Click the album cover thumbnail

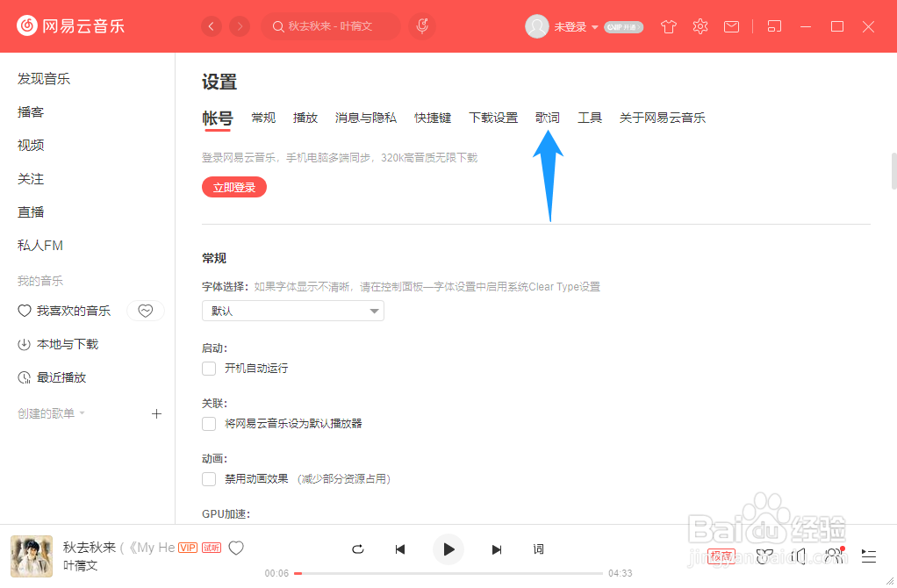[32, 556]
